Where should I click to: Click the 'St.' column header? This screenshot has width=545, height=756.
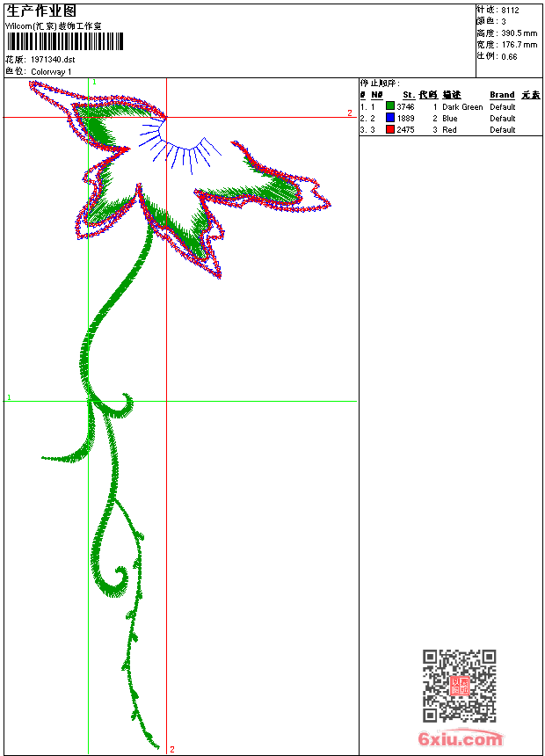(x=409, y=95)
